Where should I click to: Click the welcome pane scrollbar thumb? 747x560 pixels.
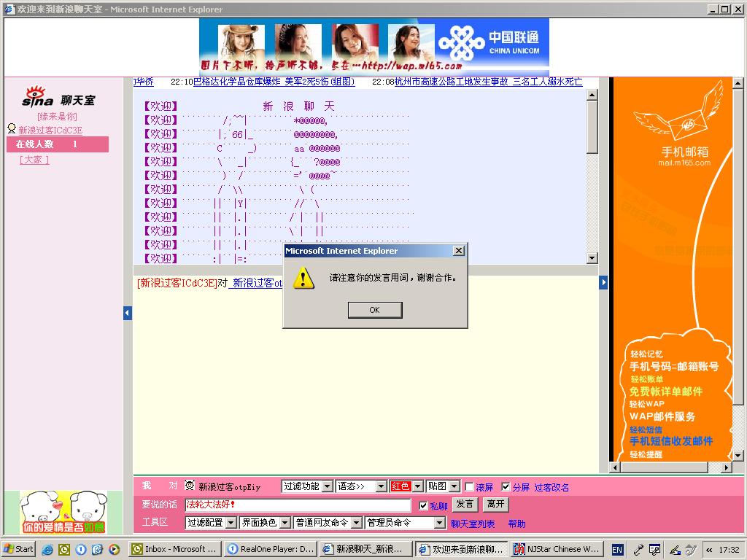[592, 128]
